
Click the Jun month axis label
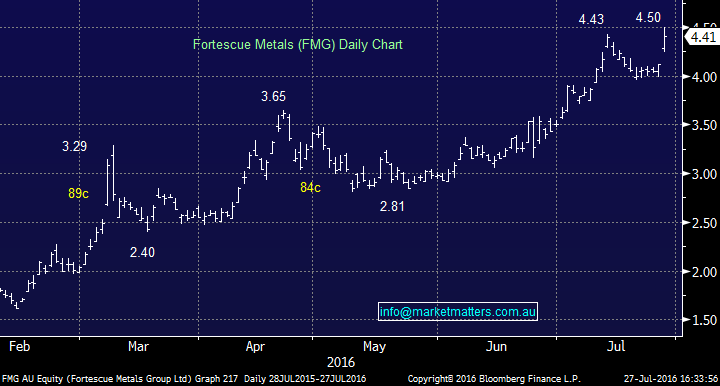coord(496,346)
